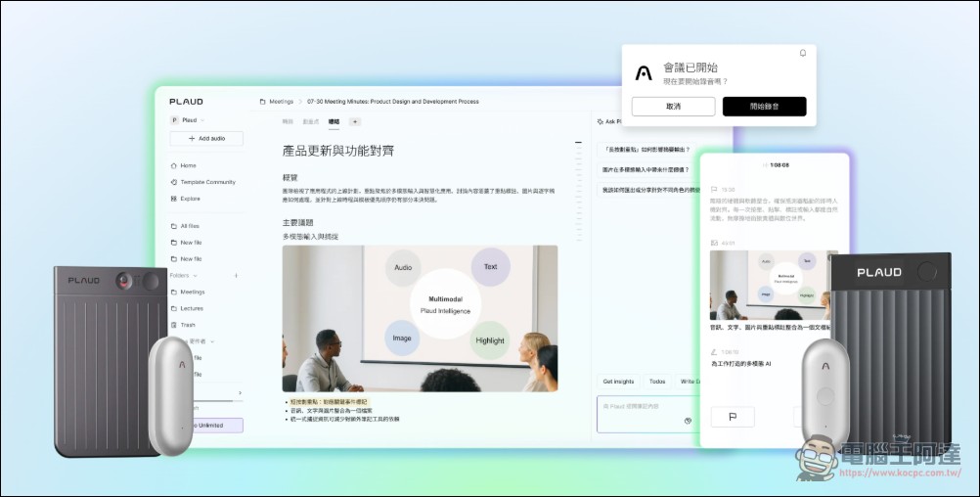Open the Trash in the sidebar
980x497 pixels.
pos(183,325)
